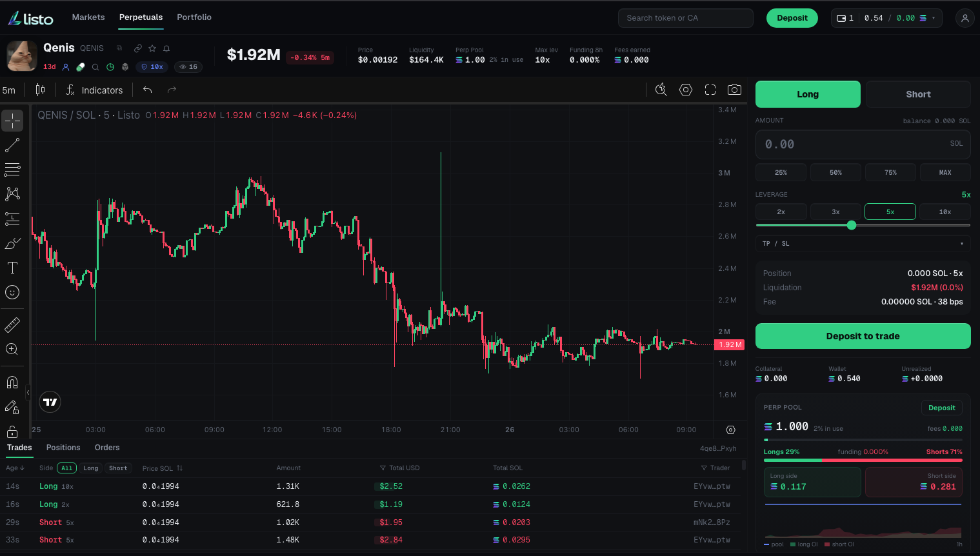Take a chart snapshot with camera icon

[x=734, y=90]
